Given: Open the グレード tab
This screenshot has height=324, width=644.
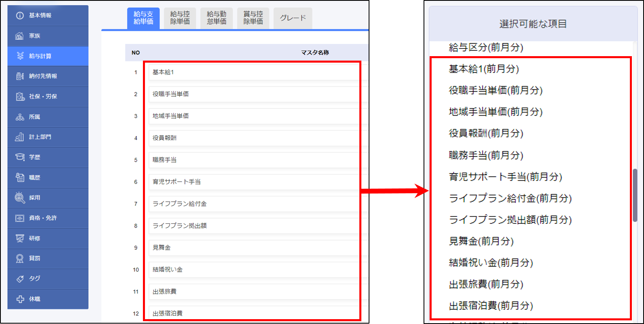Looking at the screenshot, I should [x=293, y=18].
